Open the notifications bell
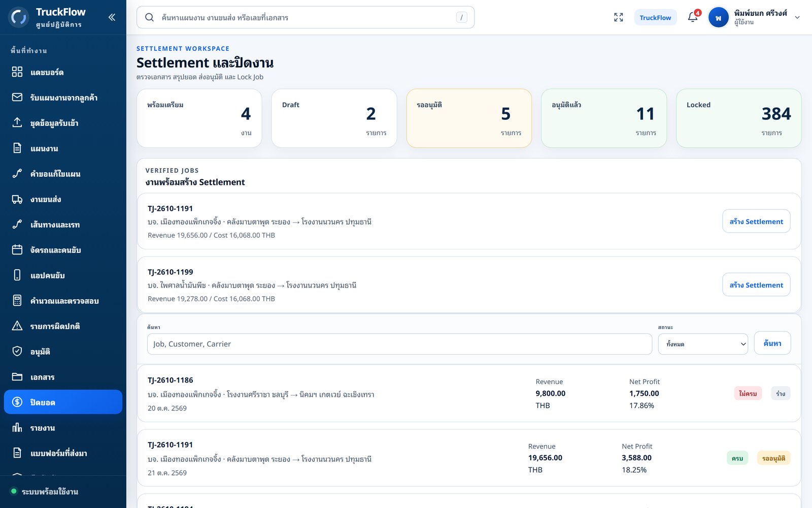 [693, 17]
